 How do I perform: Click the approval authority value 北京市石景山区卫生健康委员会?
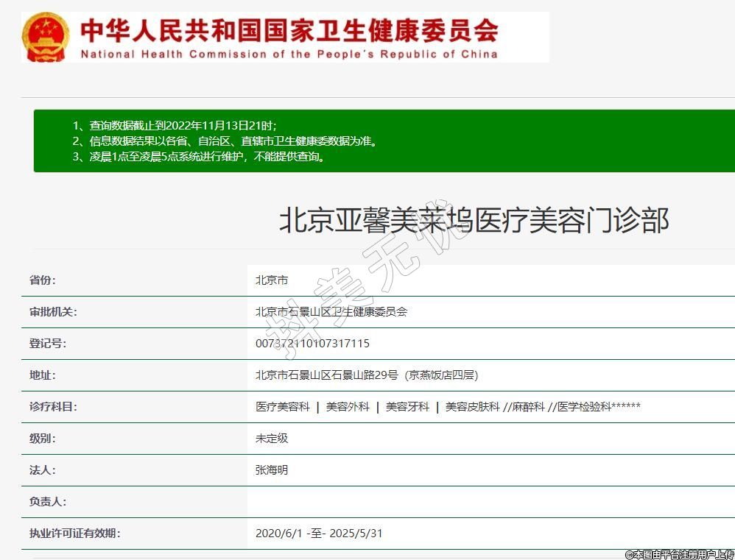(331, 312)
